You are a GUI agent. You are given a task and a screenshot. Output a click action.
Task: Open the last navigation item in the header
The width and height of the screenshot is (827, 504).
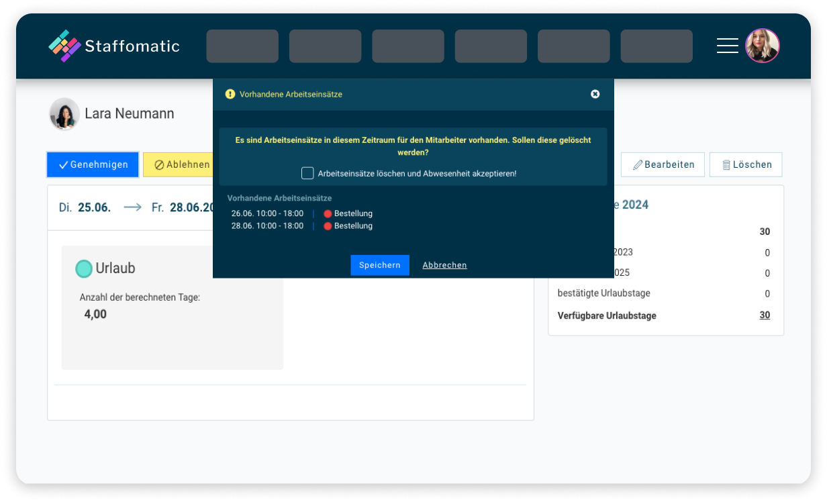(x=656, y=46)
